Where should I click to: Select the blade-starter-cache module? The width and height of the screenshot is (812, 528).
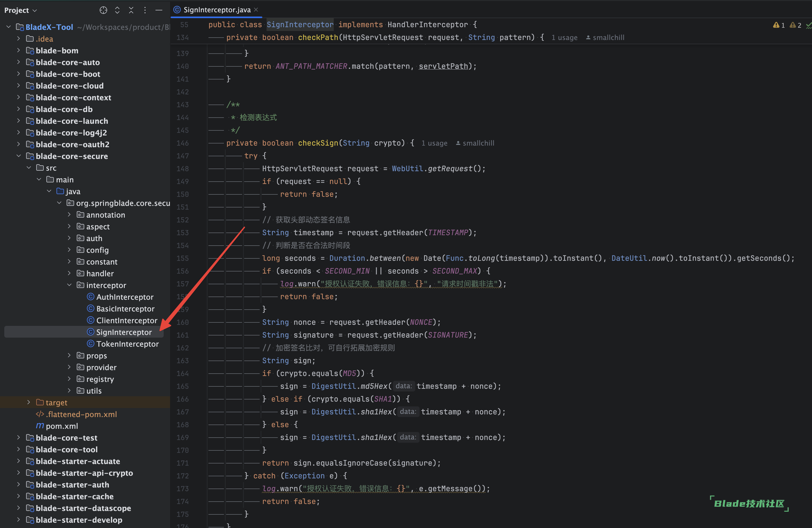(x=75, y=496)
